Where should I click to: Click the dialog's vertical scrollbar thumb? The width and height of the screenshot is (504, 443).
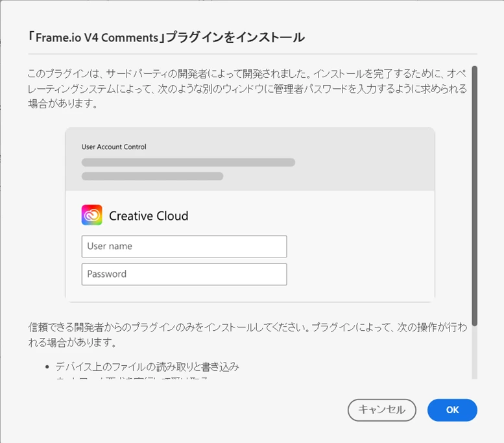click(474, 196)
